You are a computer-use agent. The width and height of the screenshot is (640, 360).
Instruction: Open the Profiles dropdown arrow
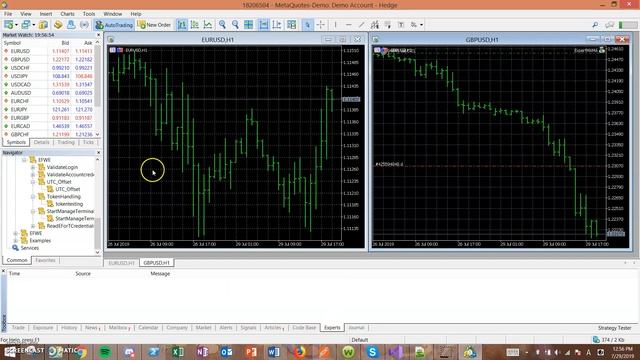pyautogui.click(x=33, y=25)
